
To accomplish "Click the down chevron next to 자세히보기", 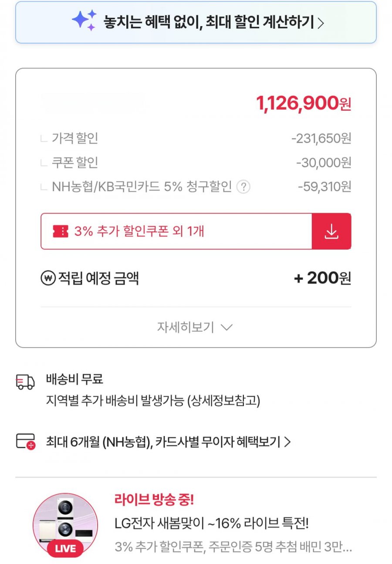I will coord(227,328).
